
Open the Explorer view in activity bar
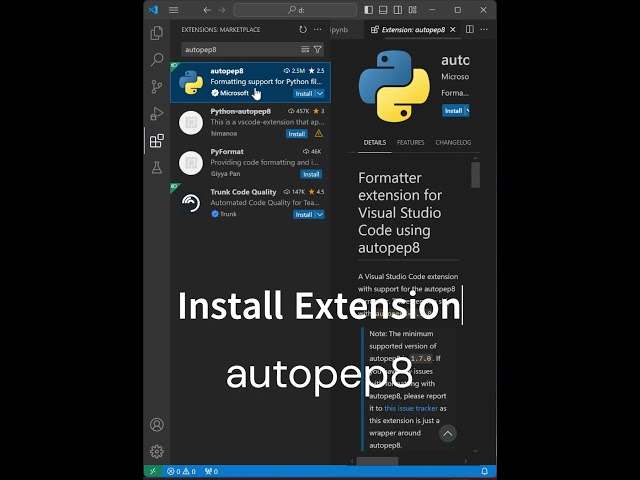tap(157, 33)
